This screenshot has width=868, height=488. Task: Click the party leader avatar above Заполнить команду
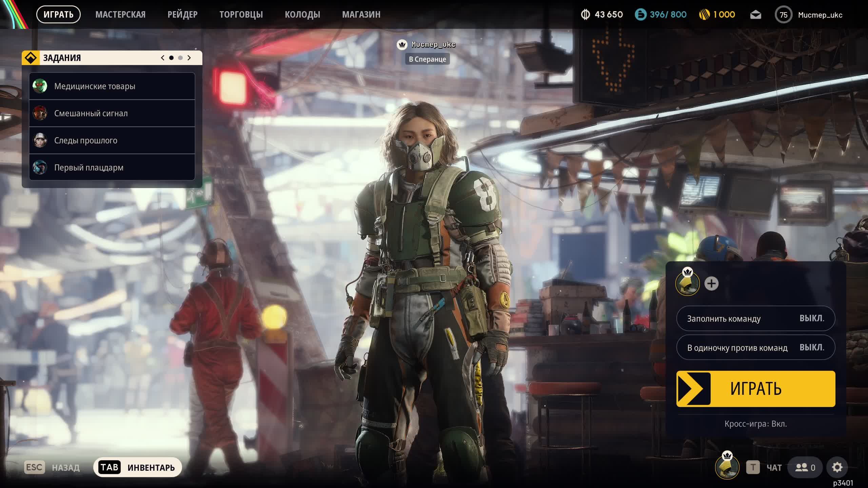pos(687,284)
